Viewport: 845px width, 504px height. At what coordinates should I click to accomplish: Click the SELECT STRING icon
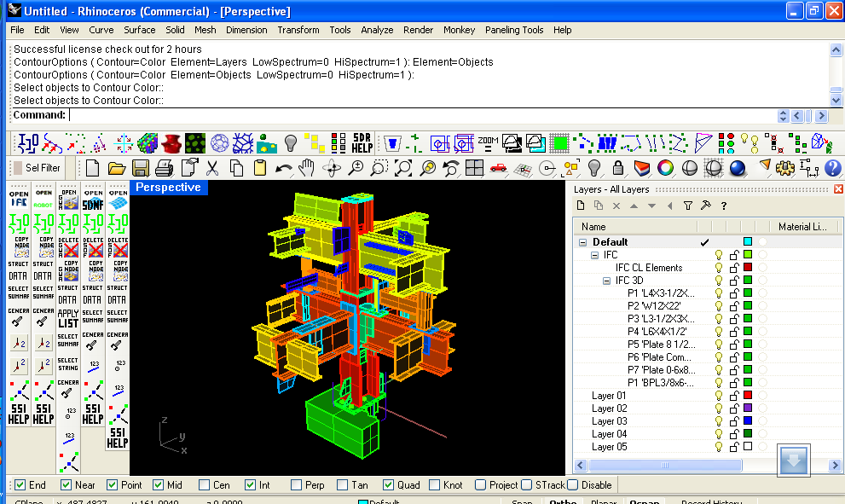68,364
